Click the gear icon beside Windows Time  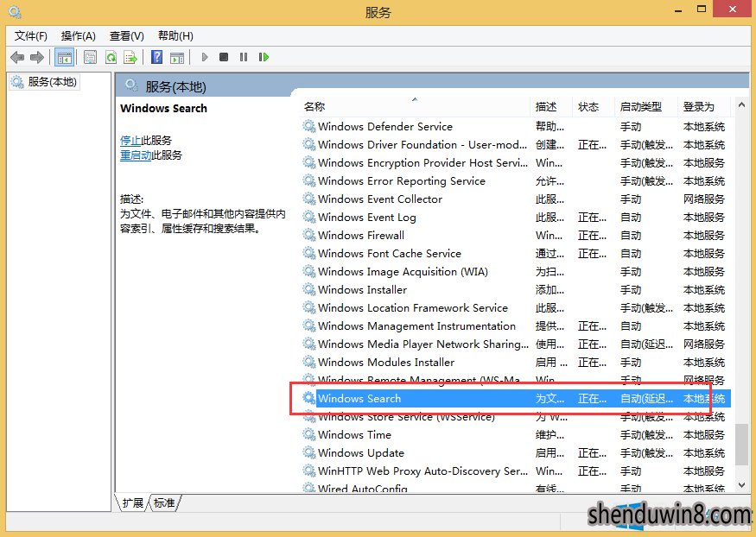[308, 434]
